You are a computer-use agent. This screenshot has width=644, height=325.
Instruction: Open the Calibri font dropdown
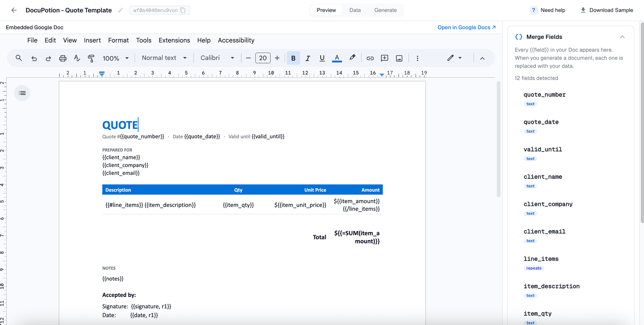(217, 58)
